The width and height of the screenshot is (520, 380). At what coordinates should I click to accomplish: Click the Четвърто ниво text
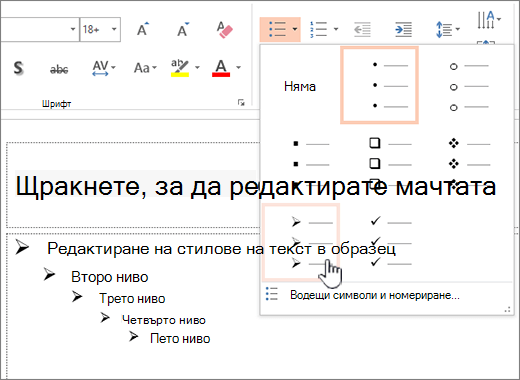click(164, 320)
